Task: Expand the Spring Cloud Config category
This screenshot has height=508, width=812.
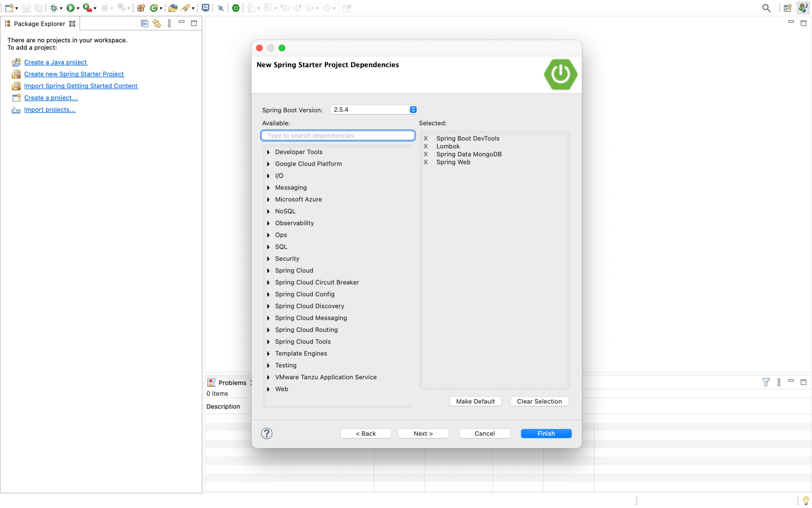Action: [x=268, y=294]
